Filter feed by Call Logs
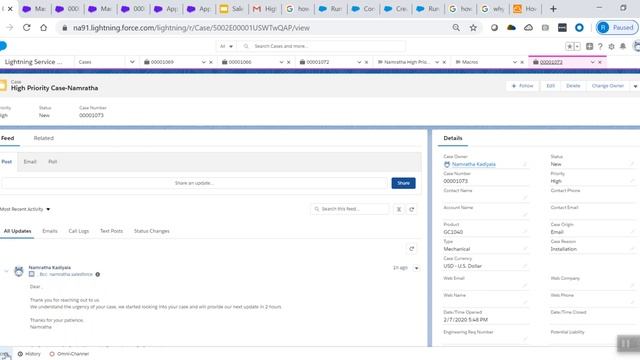 [79, 231]
